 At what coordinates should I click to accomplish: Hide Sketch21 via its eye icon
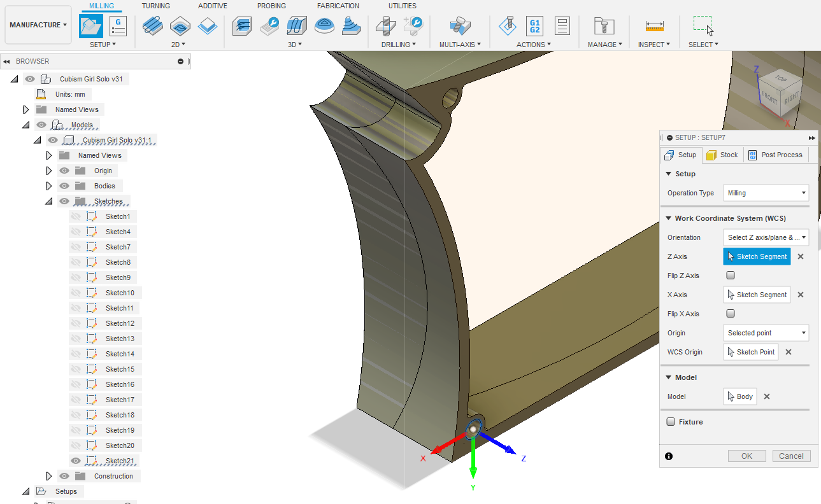(76, 461)
